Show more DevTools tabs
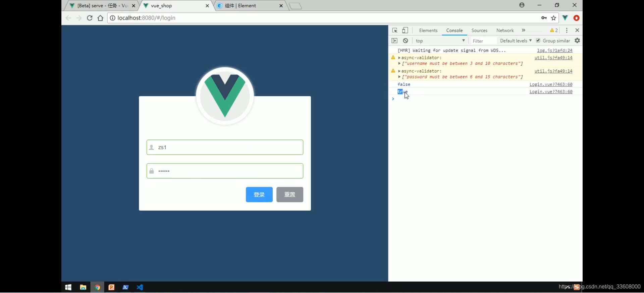 point(524,30)
